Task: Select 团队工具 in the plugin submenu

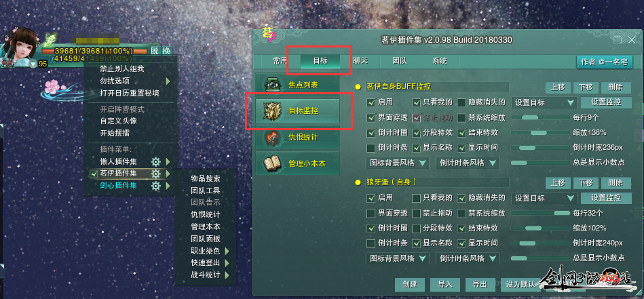Action: tap(206, 191)
